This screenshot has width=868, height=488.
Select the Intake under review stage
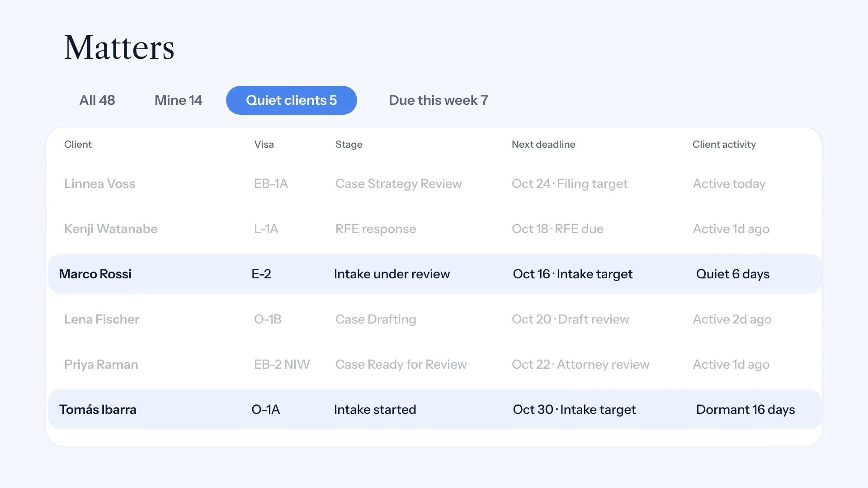coord(392,274)
